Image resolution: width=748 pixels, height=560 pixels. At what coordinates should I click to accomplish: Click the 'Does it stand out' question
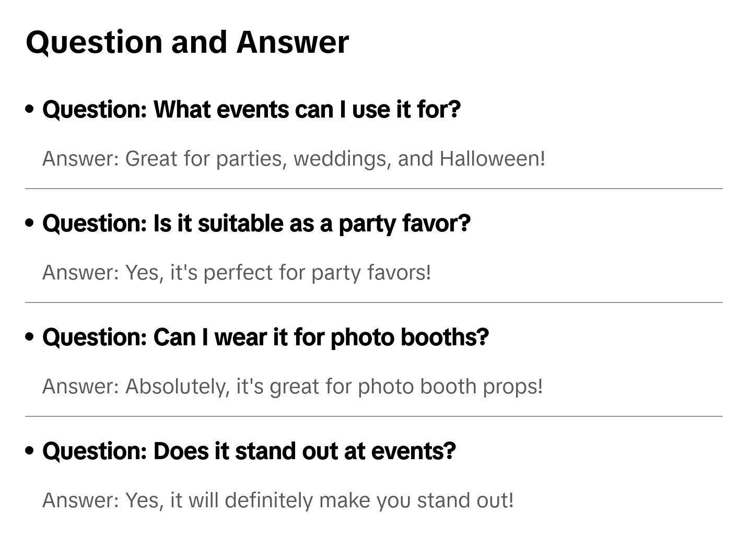click(x=249, y=451)
